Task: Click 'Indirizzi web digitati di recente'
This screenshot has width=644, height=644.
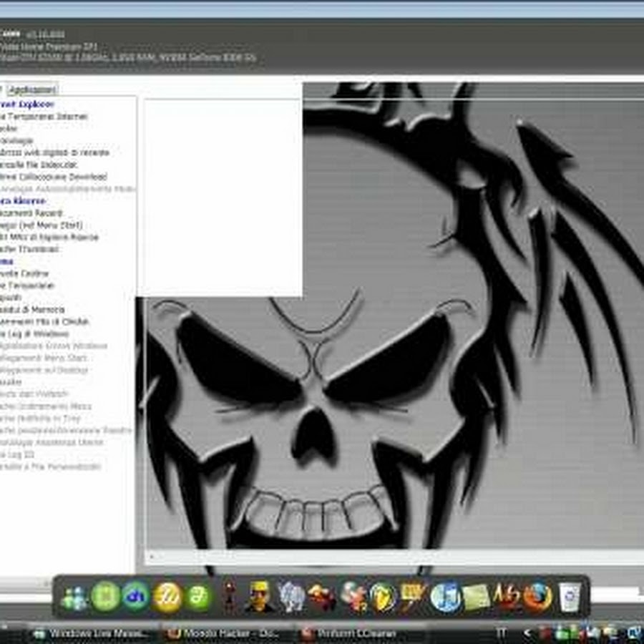Action: click(x=54, y=153)
